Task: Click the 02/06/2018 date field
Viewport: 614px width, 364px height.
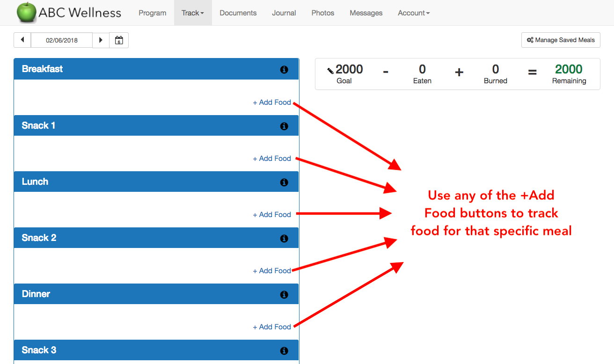Action: 62,40
